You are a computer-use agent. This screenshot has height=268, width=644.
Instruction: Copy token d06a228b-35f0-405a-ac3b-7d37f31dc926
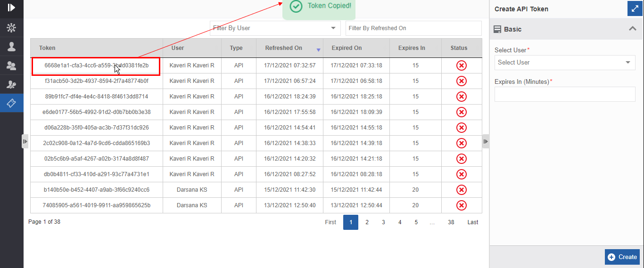[x=97, y=128]
